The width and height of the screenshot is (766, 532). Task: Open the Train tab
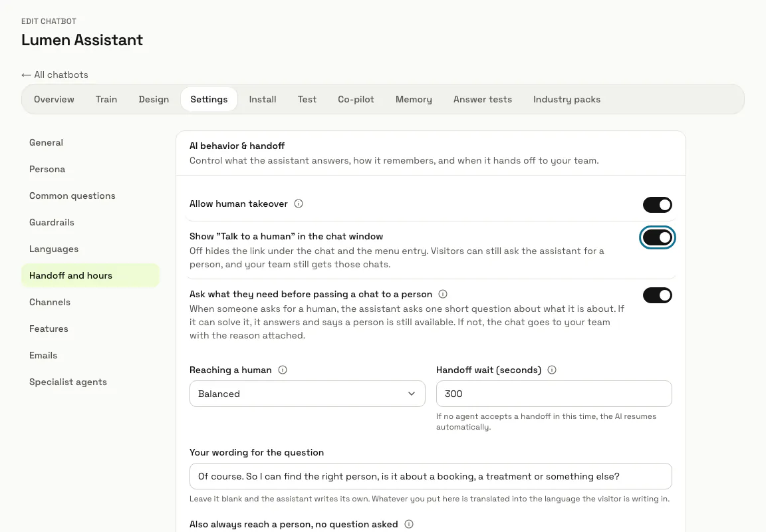tap(106, 99)
